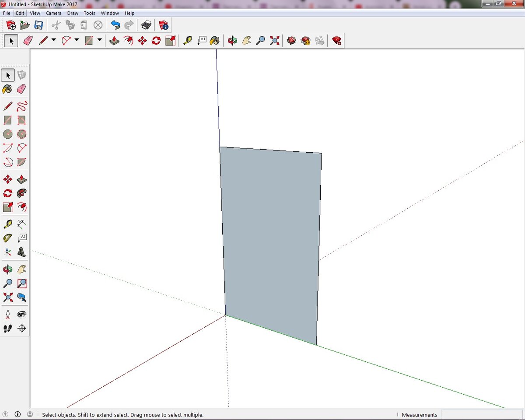Open the Edit menu
The height and width of the screenshot is (420, 525).
click(20, 13)
